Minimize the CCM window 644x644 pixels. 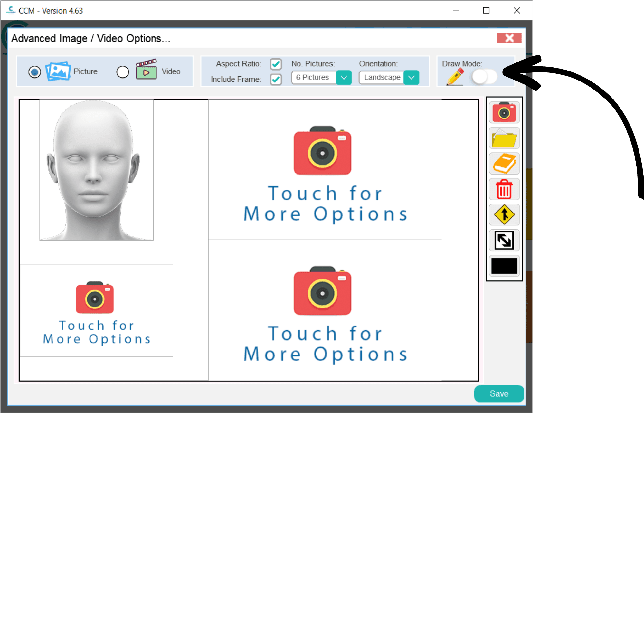(x=456, y=10)
